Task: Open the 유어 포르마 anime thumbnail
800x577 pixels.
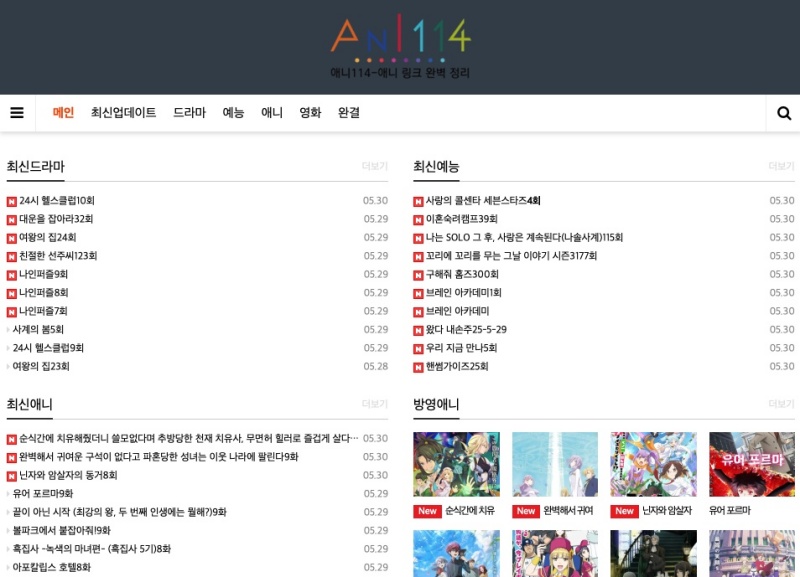Action: (751, 465)
